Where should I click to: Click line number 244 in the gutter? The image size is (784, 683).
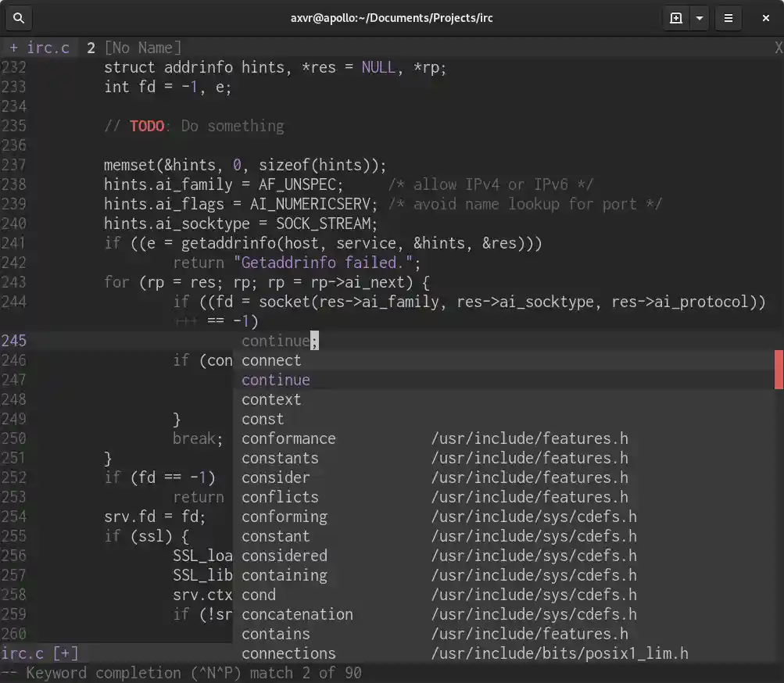click(x=13, y=302)
